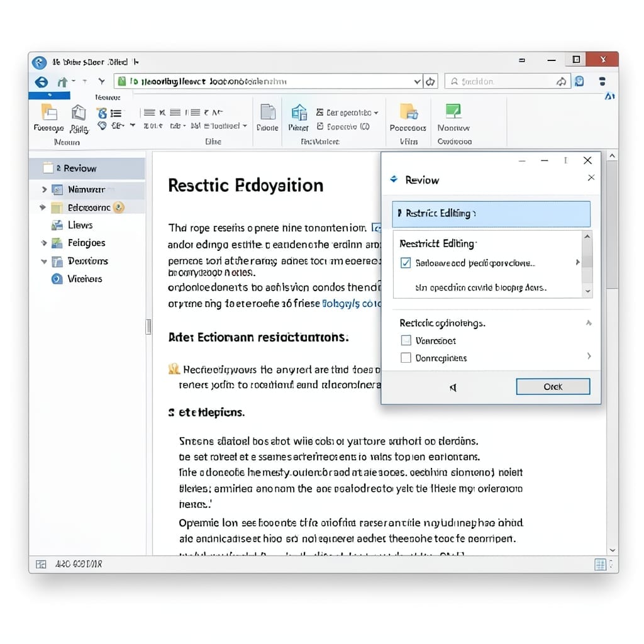Click the warning icon beside Recfieotiqyovrs paragraph
Viewport: 644px width, 644px height.
tap(174, 369)
